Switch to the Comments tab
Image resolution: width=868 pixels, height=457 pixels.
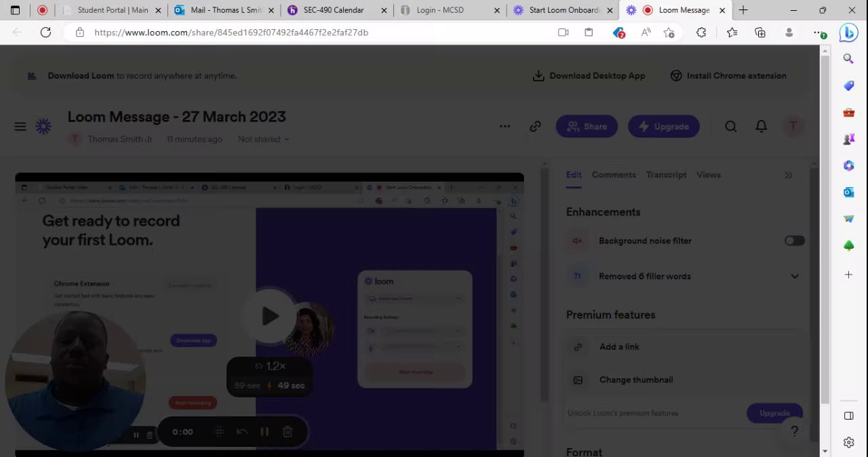[614, 175]
